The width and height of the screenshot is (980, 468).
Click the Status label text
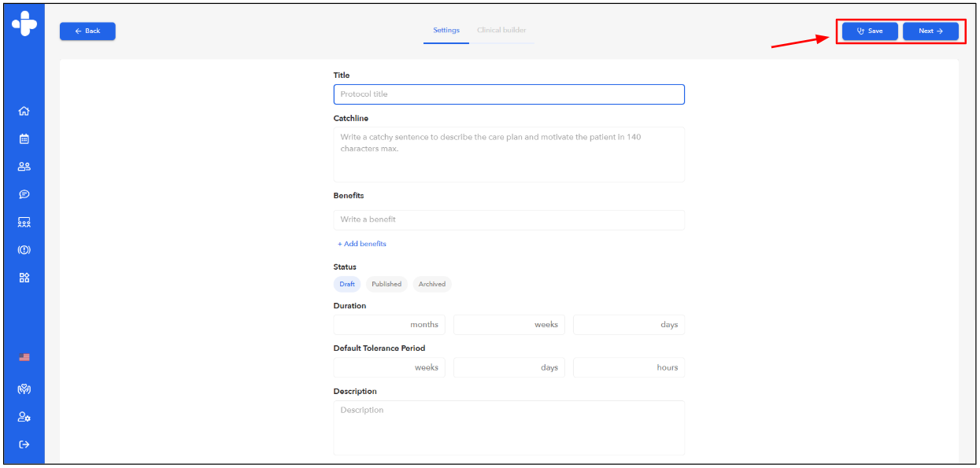345,267
